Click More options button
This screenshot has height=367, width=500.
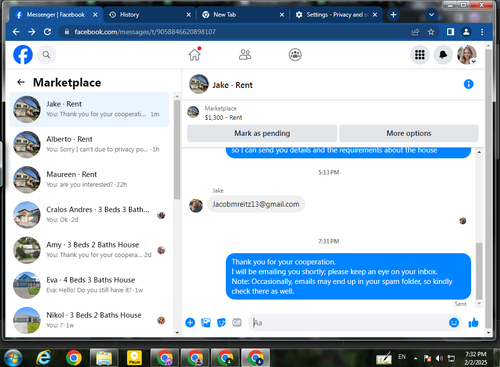[x=409, y=133]
